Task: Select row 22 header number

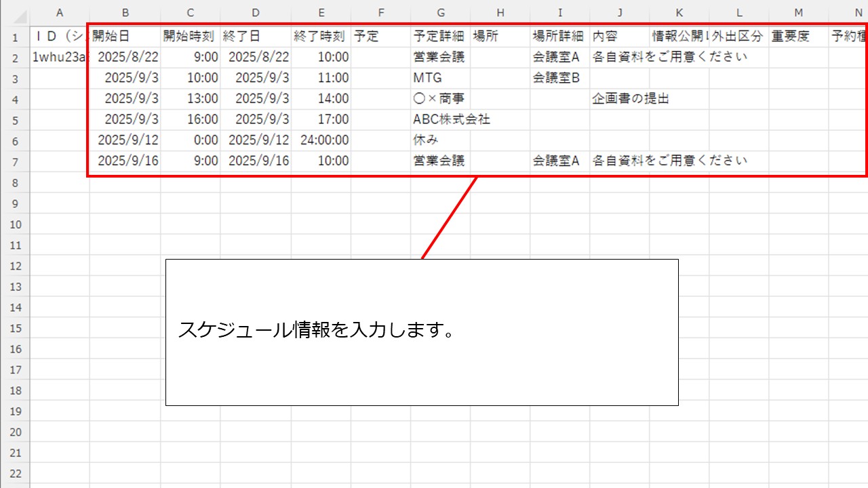Action: click(15, 474)
